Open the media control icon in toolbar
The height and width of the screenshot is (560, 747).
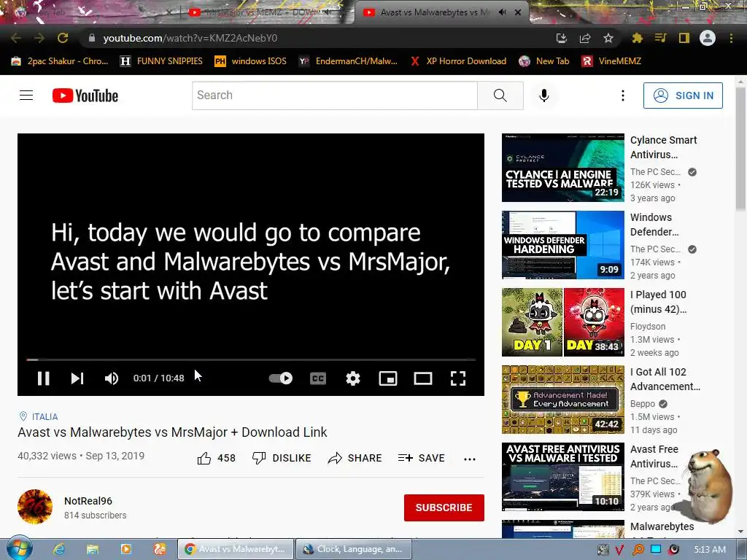[660, 38]
